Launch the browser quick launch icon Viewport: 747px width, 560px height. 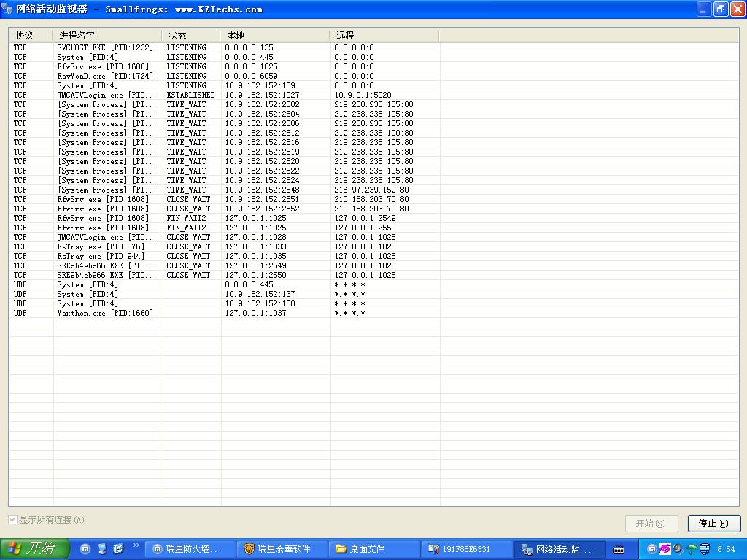pos(119,549)
